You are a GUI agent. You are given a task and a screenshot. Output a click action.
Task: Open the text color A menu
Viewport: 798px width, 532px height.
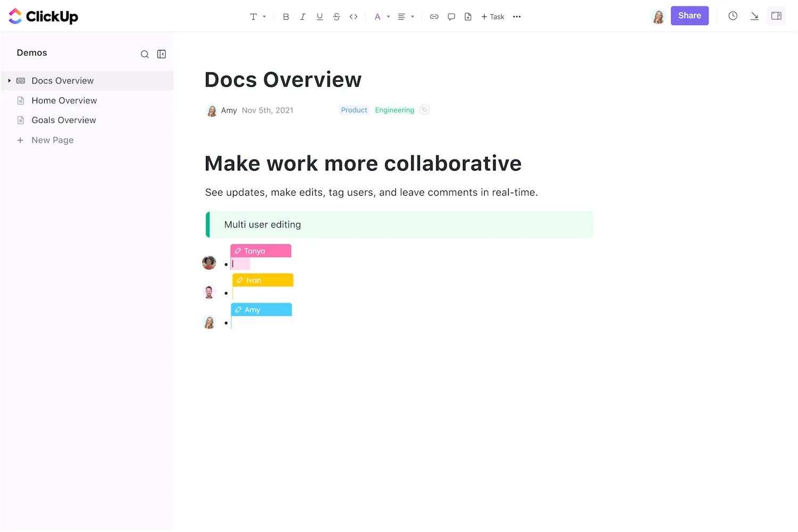378,16
